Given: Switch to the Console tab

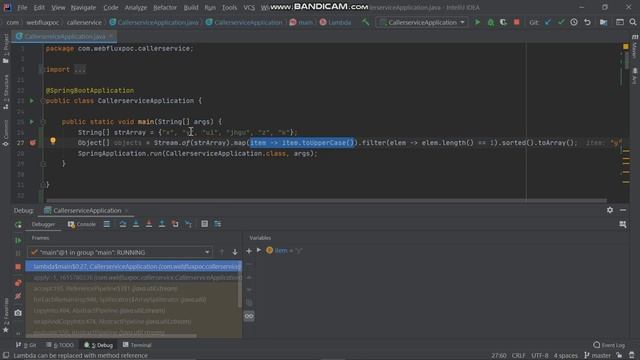Looking at the screenshot, I should tap(82, 224).
